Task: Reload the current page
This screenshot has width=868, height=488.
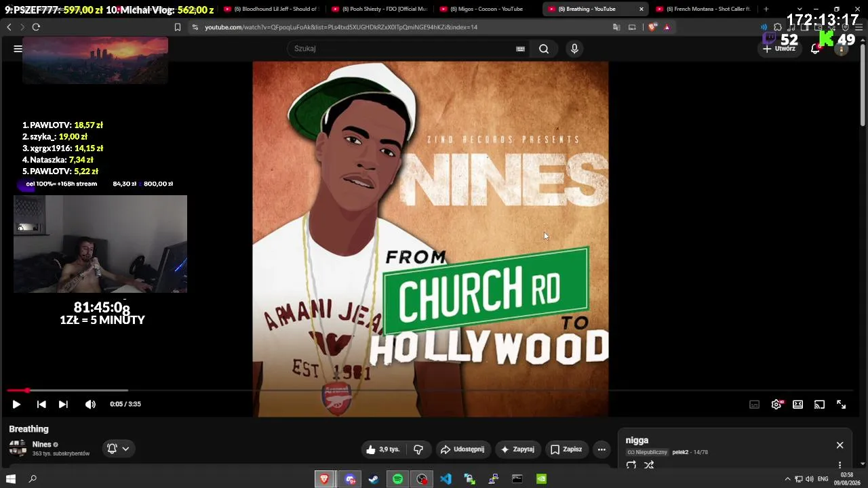Action: coord(36,27)
